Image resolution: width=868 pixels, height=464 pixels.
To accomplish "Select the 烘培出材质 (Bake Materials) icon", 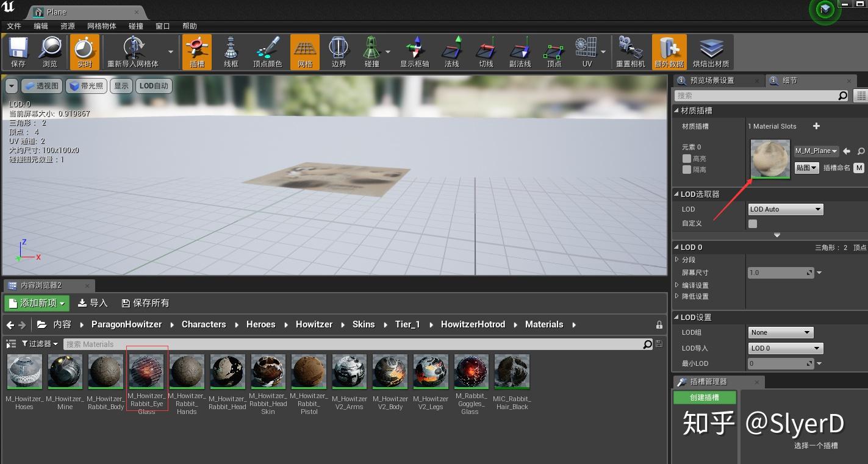I will coord(711,51).
